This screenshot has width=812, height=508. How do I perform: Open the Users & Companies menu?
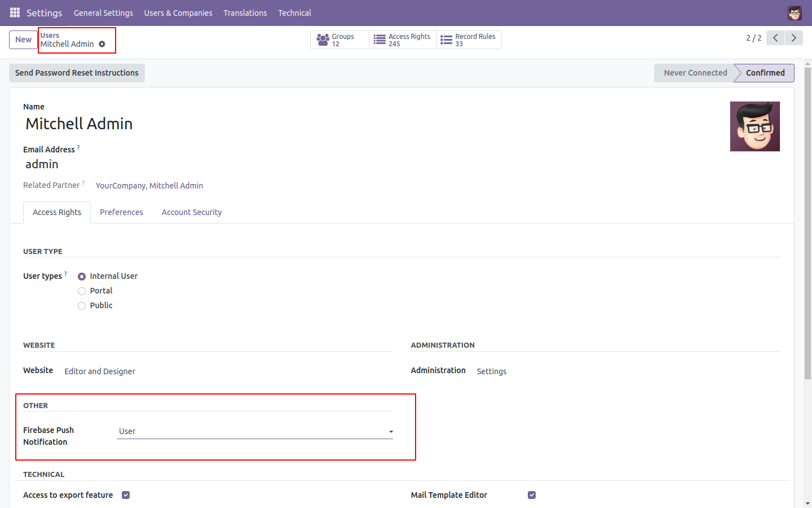pos(178,13)
